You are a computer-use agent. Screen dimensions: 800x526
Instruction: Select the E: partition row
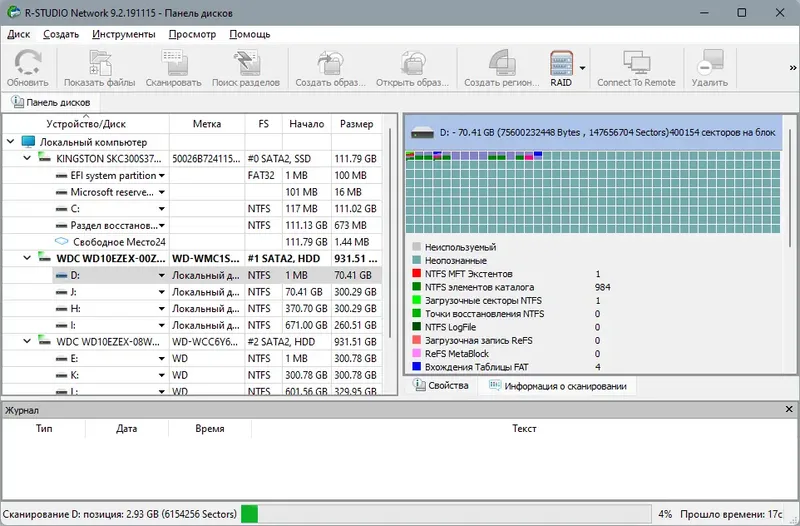click(192, 359)
